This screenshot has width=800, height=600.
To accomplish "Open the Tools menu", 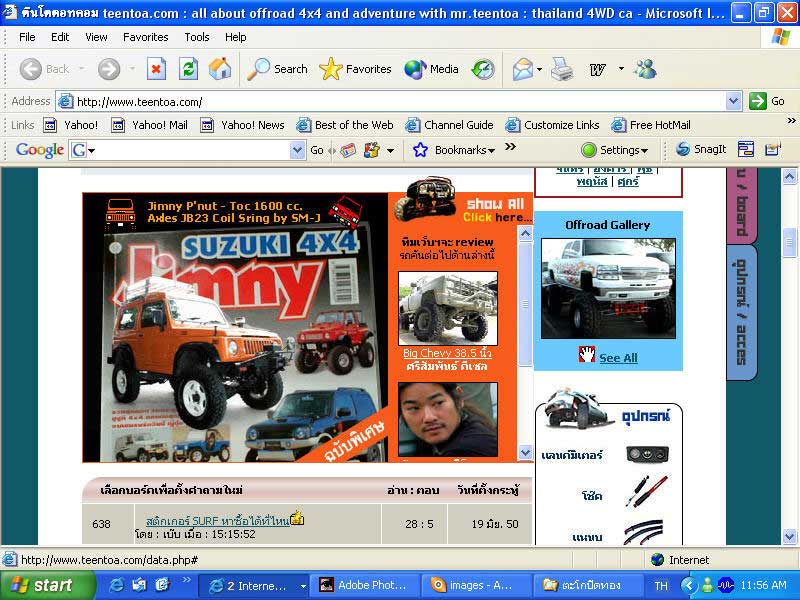I will point(197,37).
